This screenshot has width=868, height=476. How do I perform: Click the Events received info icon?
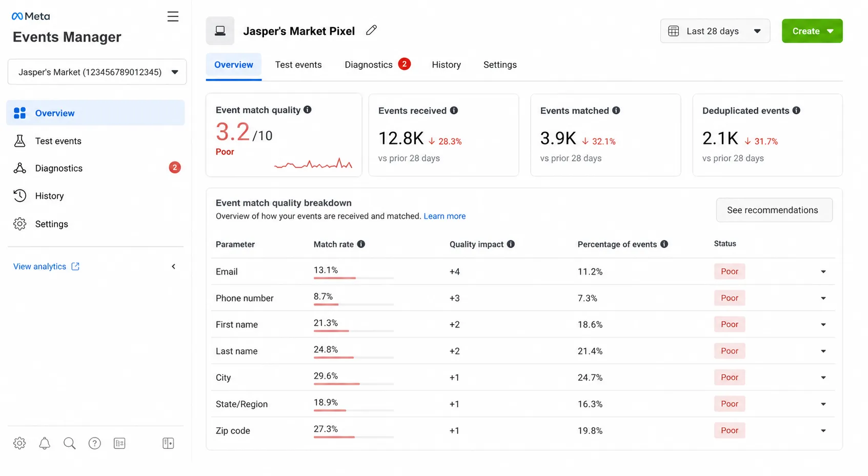pos(454,110)
